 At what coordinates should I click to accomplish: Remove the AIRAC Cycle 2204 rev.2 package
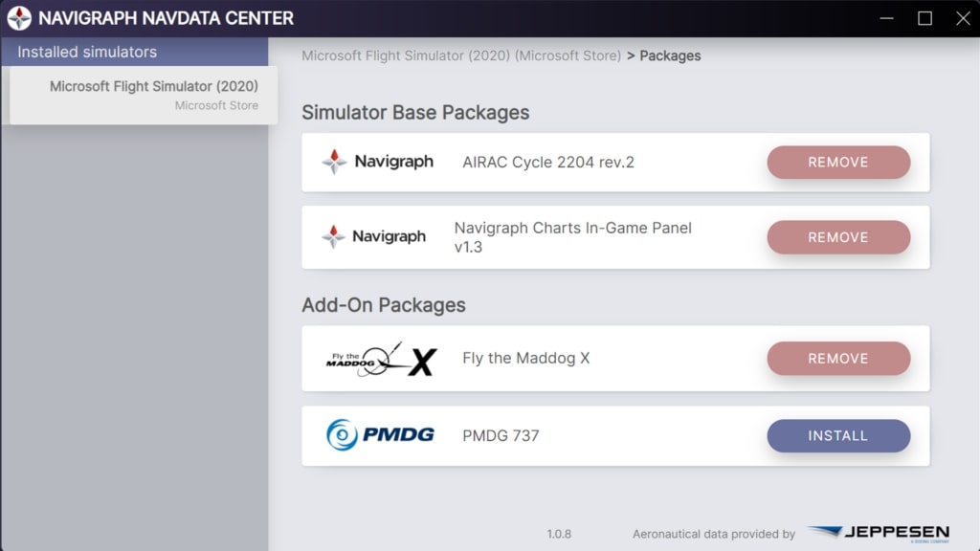837,162
